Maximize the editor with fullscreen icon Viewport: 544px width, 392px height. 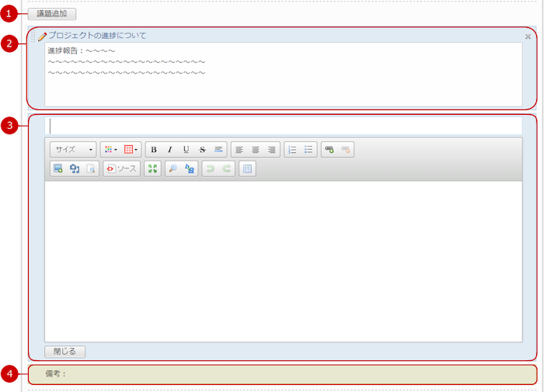[x=152, y=168]
